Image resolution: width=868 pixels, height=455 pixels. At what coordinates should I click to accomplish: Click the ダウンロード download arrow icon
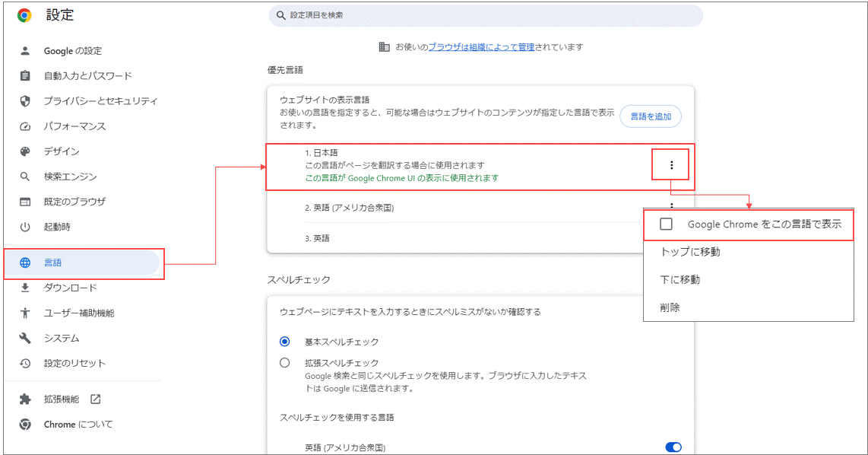coord(25,288)
